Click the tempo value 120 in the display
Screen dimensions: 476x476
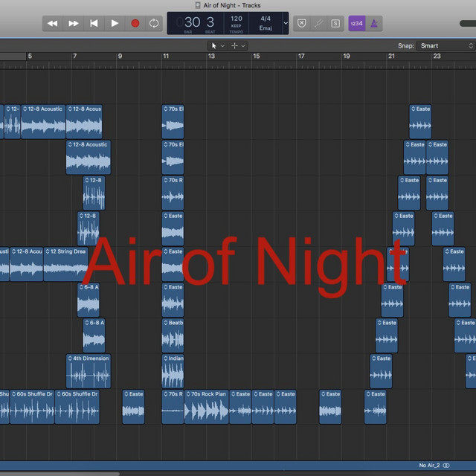click(236, 19)
